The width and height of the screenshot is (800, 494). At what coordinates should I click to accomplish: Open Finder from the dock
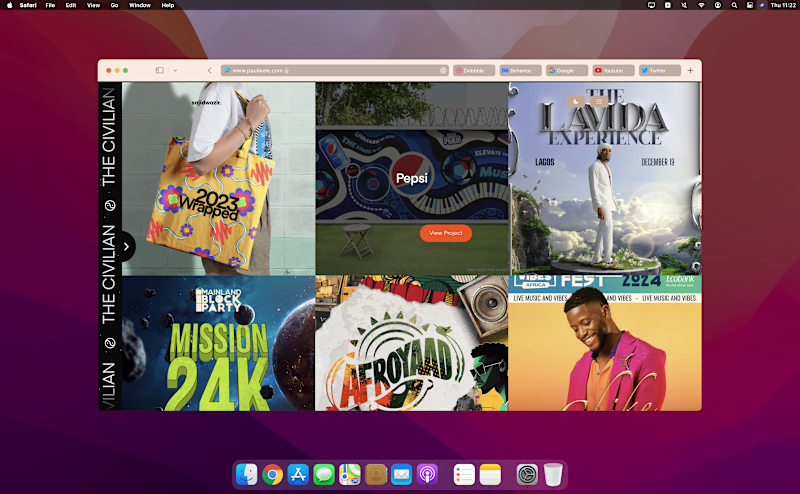click(x=247, y=475)
